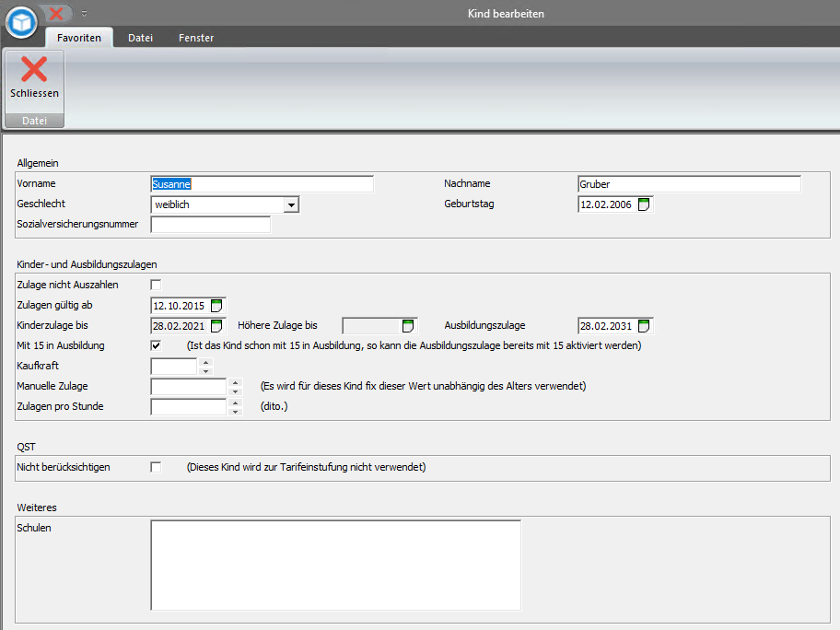Screen dimensions: 840x630
Task: Click inside the Schulen text area
Action: (336, 566)
